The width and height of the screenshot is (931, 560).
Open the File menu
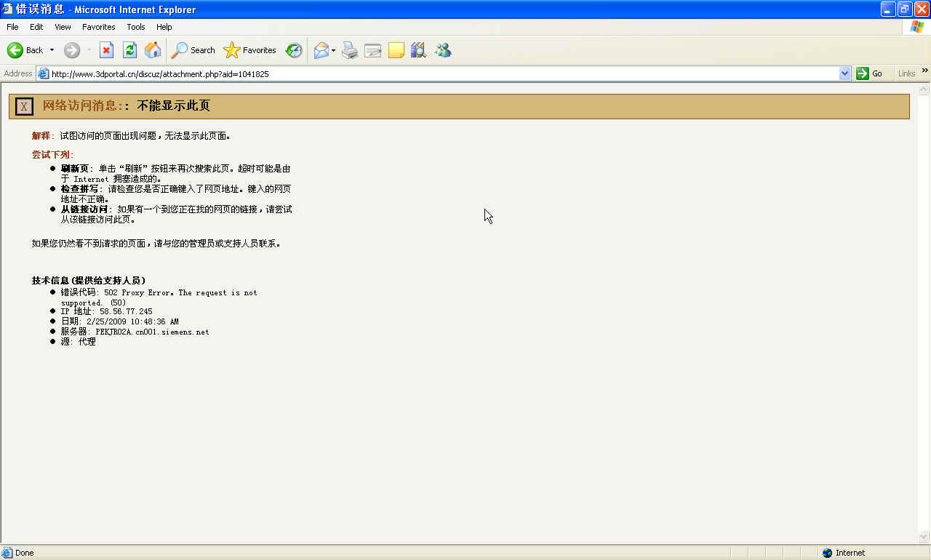pyautogui.click(x=12, y=27)
